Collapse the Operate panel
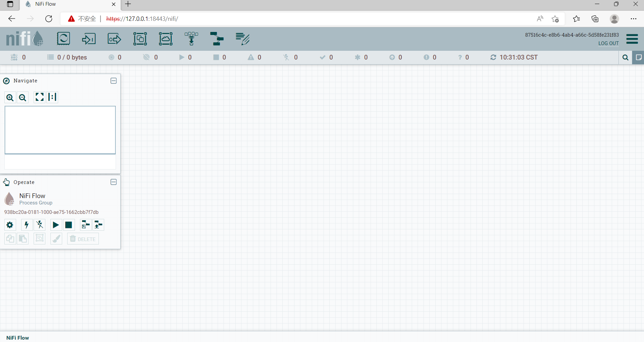 pos(114,182)
